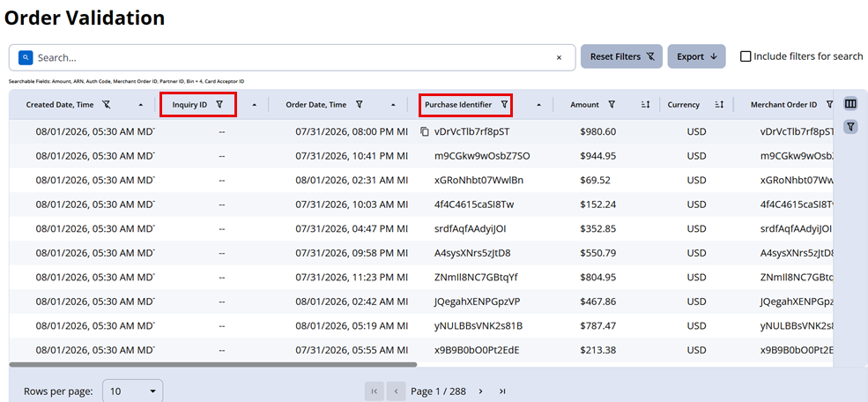Click the blue search magnifier icon
The image size is (868, 402).
coord(26,57)
